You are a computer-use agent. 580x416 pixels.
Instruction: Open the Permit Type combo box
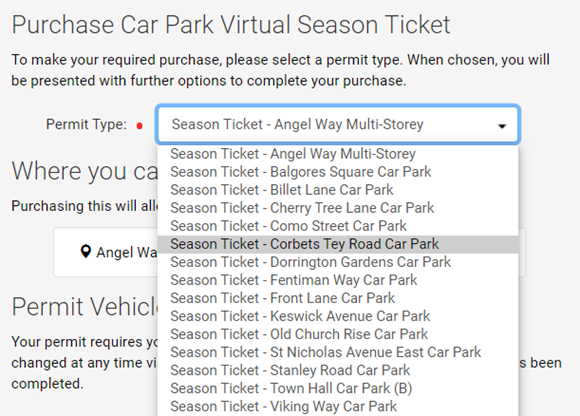(x=338, y=125)
